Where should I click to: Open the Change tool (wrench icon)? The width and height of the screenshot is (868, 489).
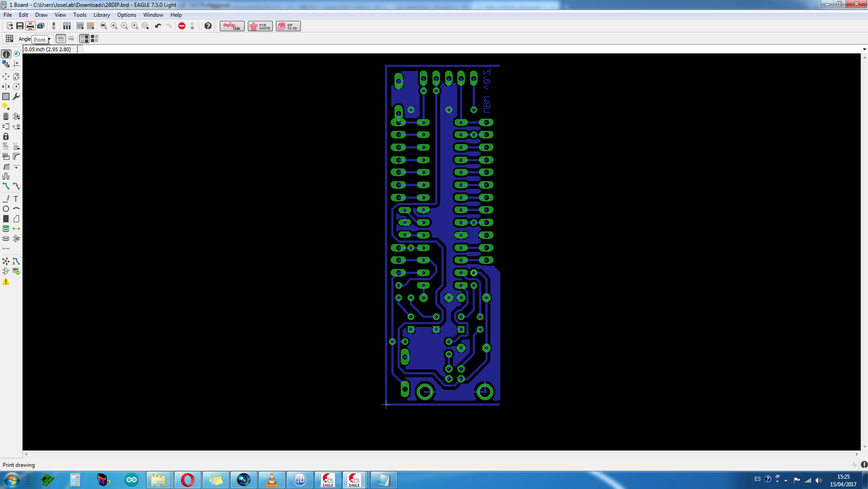tap(16, 96)
